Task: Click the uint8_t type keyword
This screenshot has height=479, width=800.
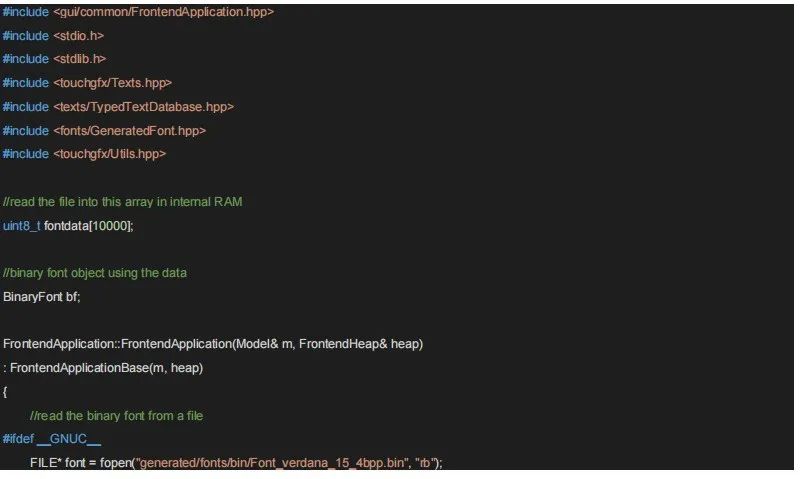Action: coord(21,226)
